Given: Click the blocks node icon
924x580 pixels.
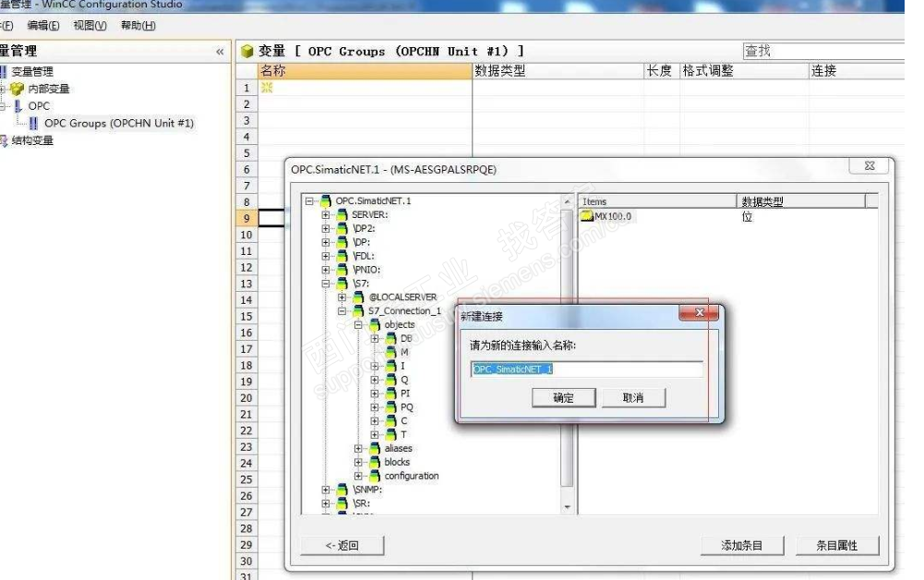Looking at the screenshot, I should coord(374,462).
